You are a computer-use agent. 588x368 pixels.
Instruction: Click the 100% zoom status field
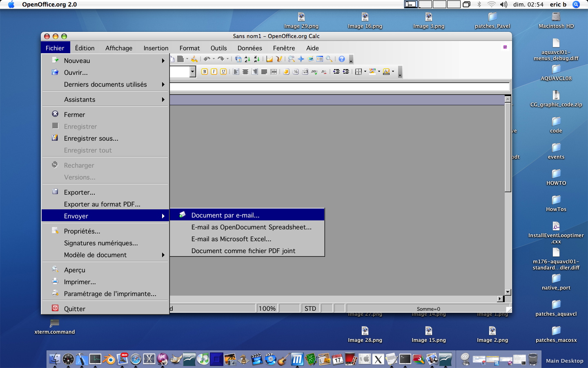(267, 308)
